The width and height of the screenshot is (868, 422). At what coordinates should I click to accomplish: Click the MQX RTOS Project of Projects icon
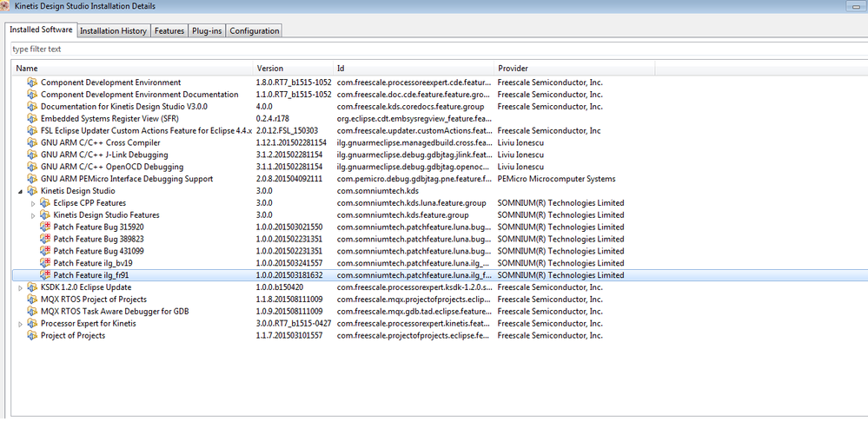coord(32,300)
